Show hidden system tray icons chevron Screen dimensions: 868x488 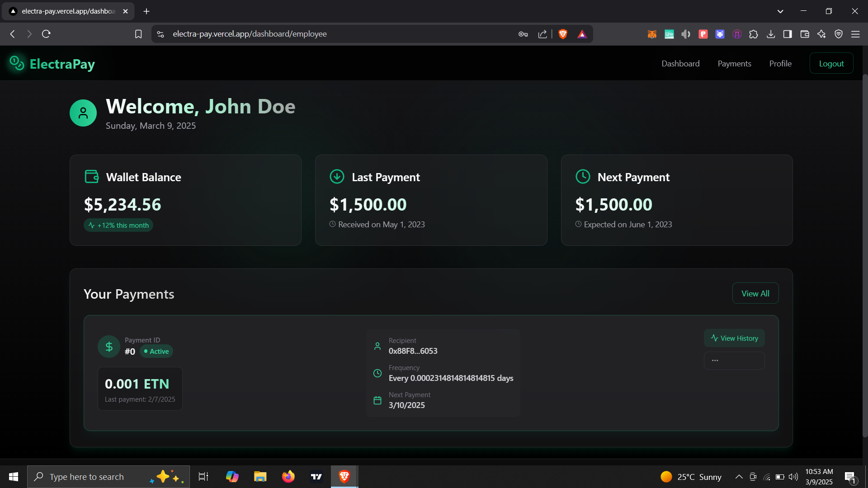[x=739, y=477]
